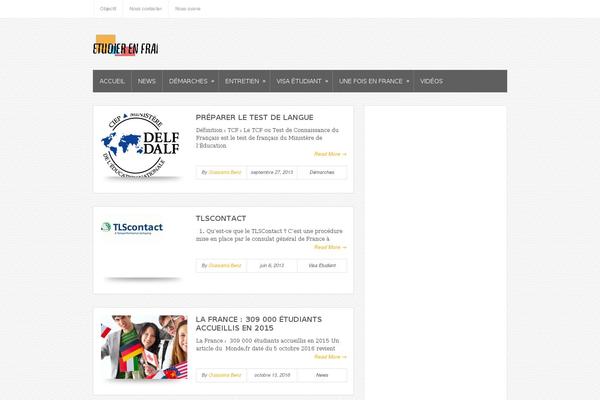The height and width of the screenshot is (400, 600).
Task: Open the 'Préparer le test de langue' title
Action: coord(254,118)
